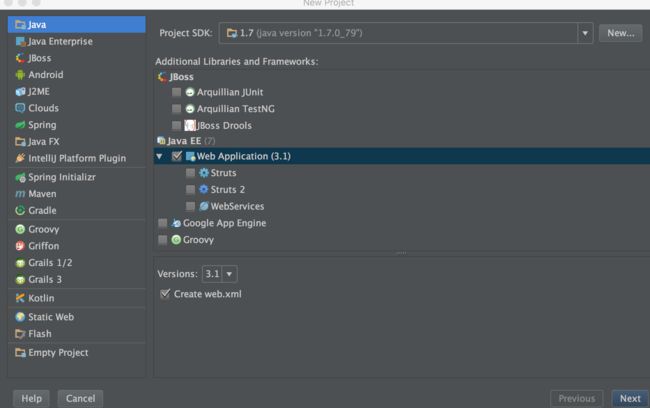Click the Spring leaf icon
Image resolution: width=650 pixels, height=408 pixels.
20,125
